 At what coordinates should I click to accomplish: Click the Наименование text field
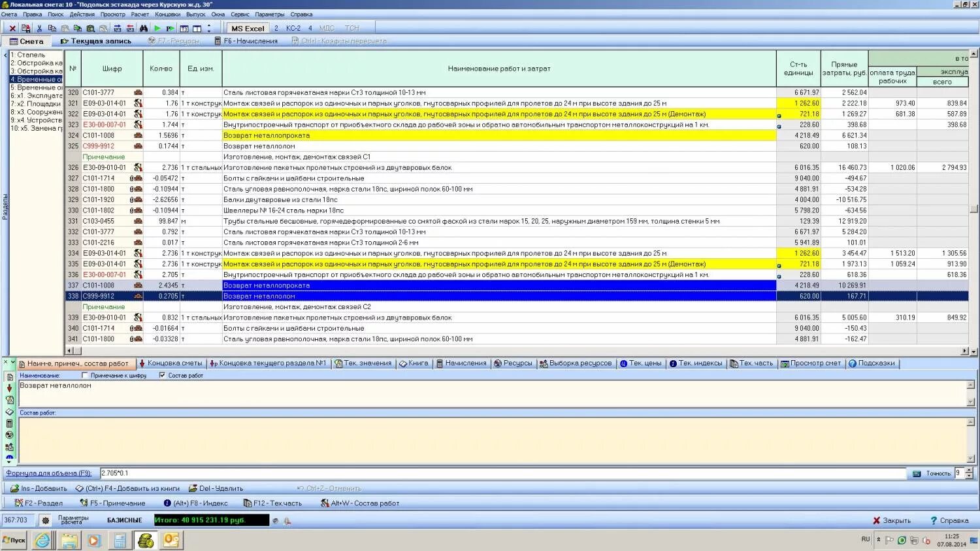point(493,393)
